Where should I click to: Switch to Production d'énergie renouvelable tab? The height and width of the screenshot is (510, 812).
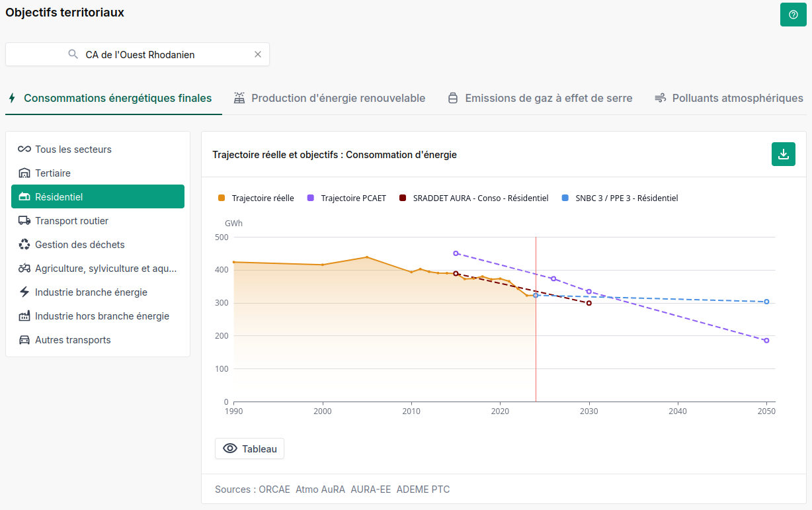pyautogui.click(x=329, y=98)
